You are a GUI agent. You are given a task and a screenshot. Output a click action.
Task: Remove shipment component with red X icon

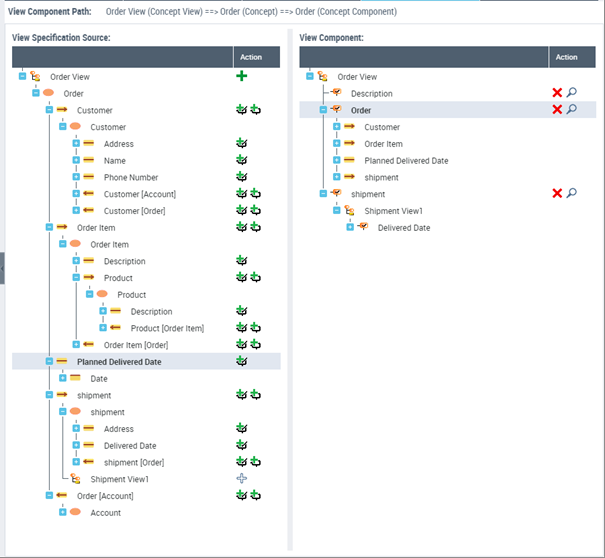pyautogui.click(x=557, y=193)
